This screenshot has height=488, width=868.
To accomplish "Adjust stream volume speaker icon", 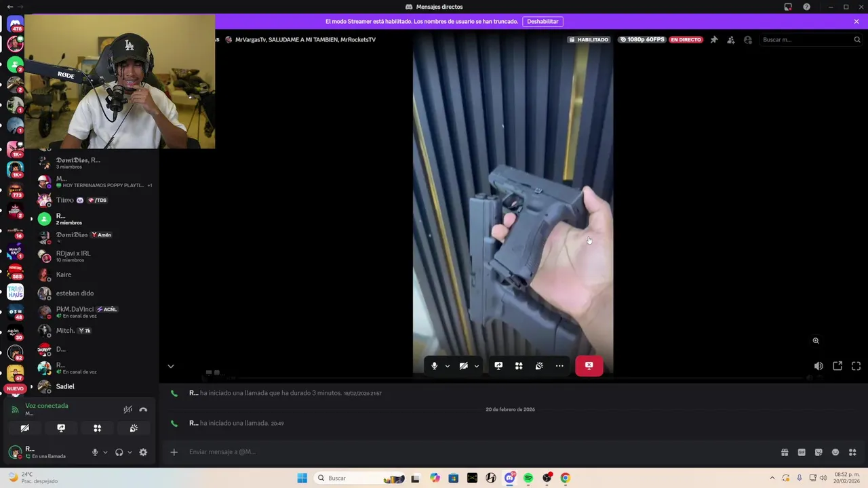I will 818,366.
